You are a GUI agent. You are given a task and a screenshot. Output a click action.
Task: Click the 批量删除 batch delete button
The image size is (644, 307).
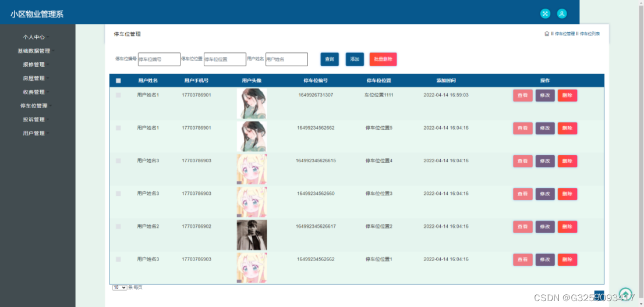point(383,59)
